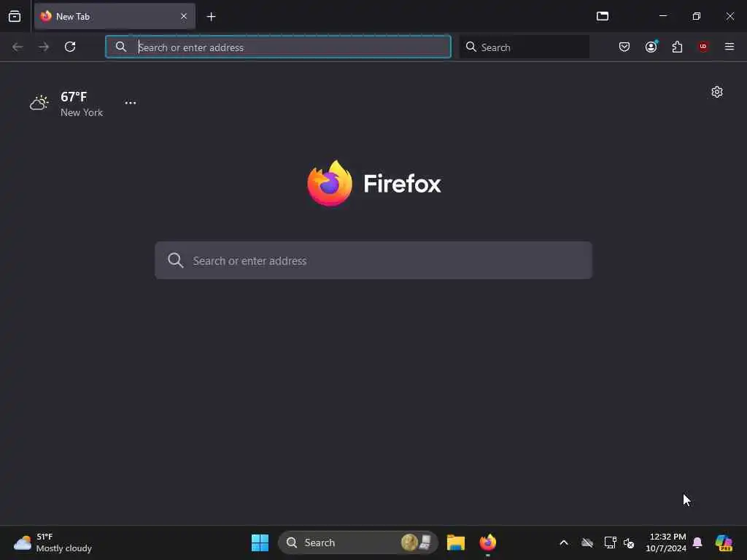Open Firefox account menu
Screen dimensions: 747x560
(651, 46)
